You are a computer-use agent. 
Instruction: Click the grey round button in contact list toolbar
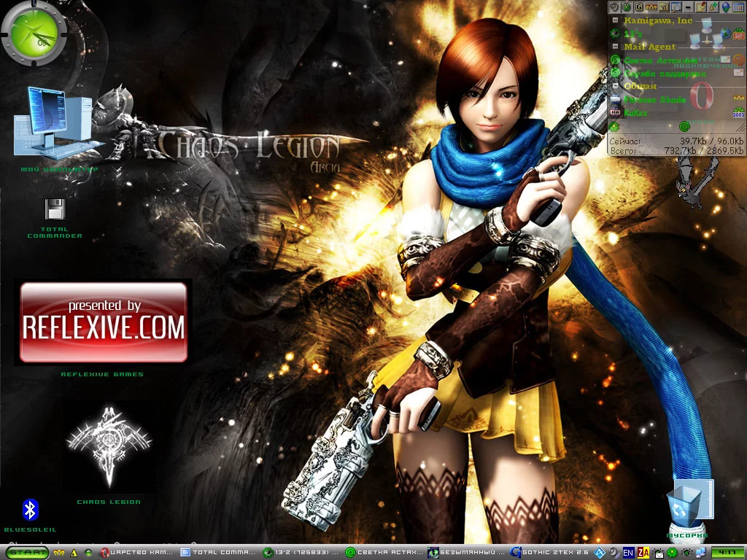tap(614, 7)
